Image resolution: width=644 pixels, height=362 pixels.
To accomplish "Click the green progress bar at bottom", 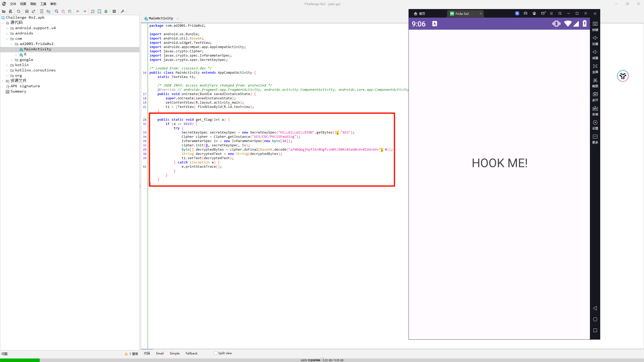I will point(20,360).
